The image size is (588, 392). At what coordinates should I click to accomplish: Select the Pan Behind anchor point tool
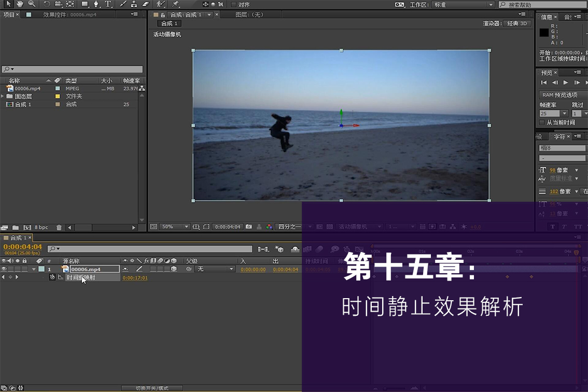click(x=70, y=4)
